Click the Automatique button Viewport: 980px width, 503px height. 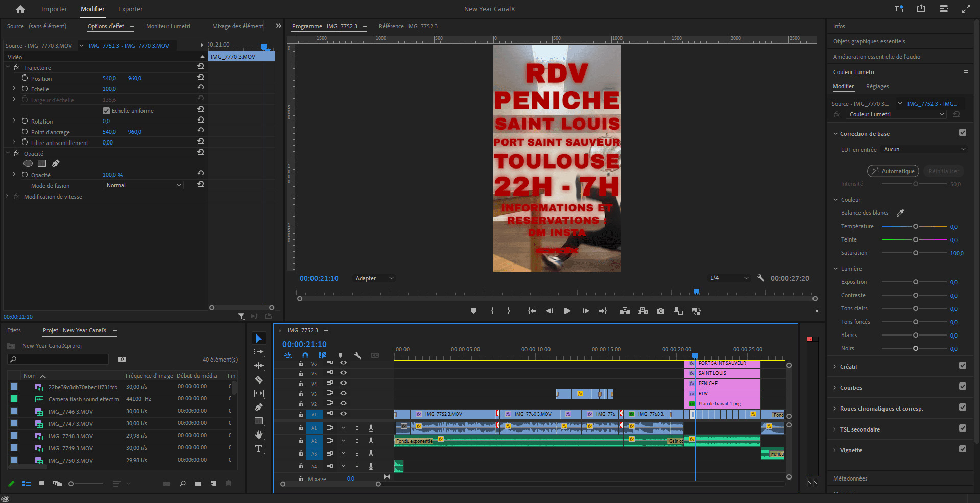[893, 171]
